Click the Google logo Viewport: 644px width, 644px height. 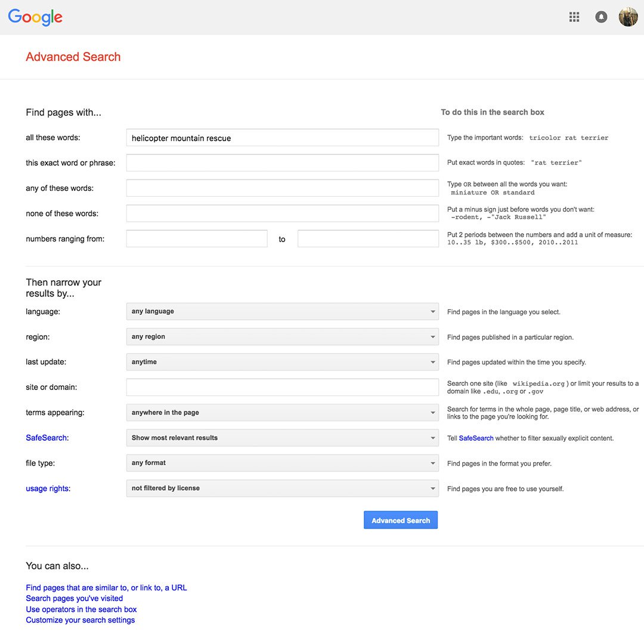(x=35, y=17)
